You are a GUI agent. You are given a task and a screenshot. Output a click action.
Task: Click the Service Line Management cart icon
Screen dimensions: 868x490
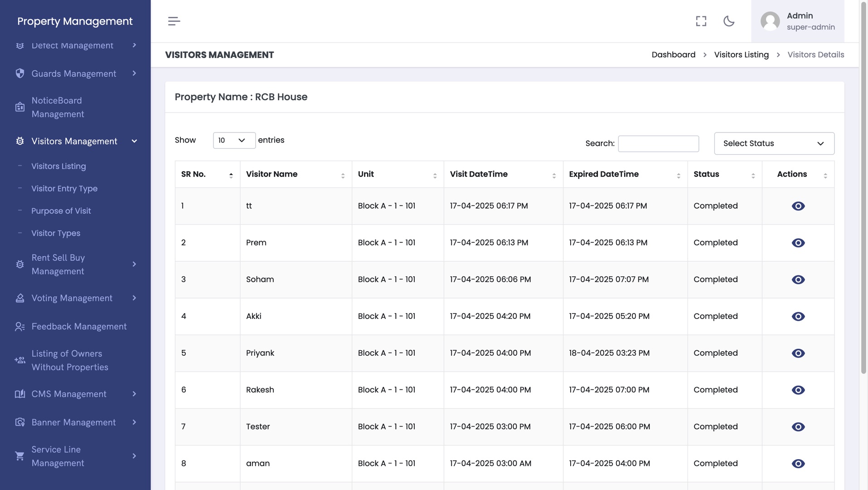click(x=20, y=456)
